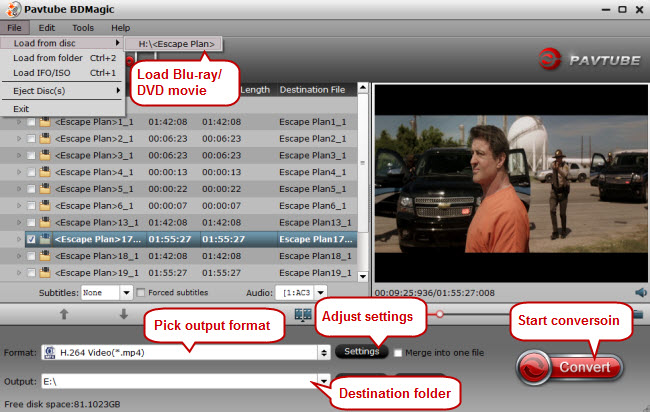
Task: Move selected title down with the down arrow
Action: point(124,314)
